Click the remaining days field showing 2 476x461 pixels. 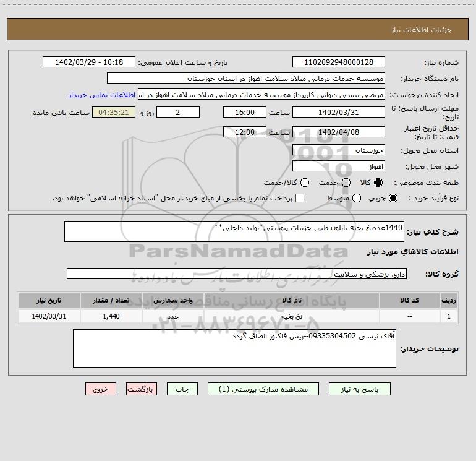click(178, 112)
